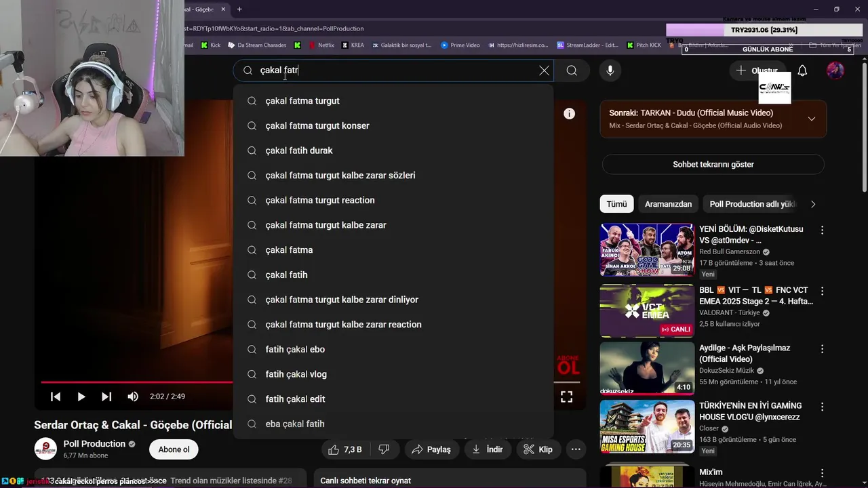Skip to next video
Screen dimensions: 868x488
pos(106,396)
